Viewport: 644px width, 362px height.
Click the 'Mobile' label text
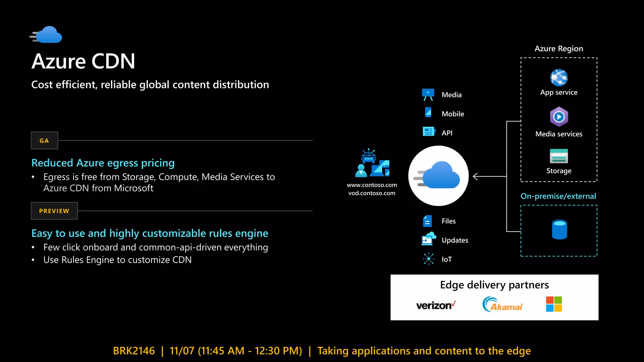click(453, 114)
